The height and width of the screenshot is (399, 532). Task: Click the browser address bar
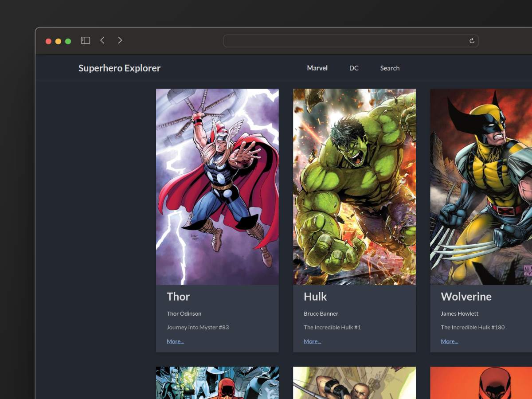point(351,41)
